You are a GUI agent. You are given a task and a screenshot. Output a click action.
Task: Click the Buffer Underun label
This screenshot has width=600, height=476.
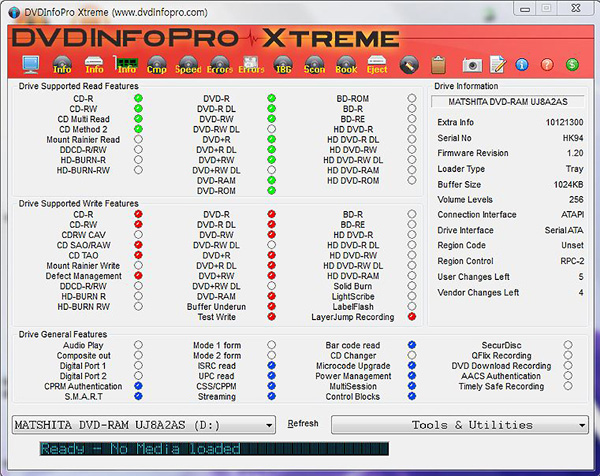216,307
